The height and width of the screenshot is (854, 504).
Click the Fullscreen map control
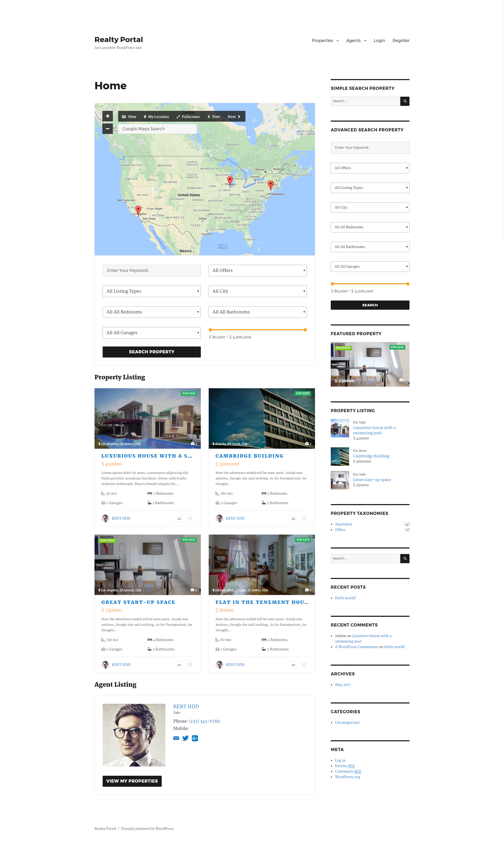[188, 117]
